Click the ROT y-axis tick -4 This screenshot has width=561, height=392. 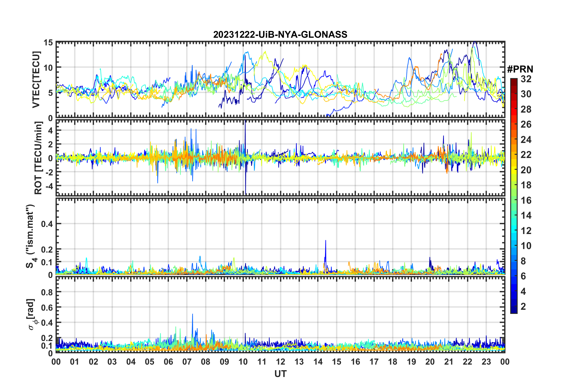[50, 186]
